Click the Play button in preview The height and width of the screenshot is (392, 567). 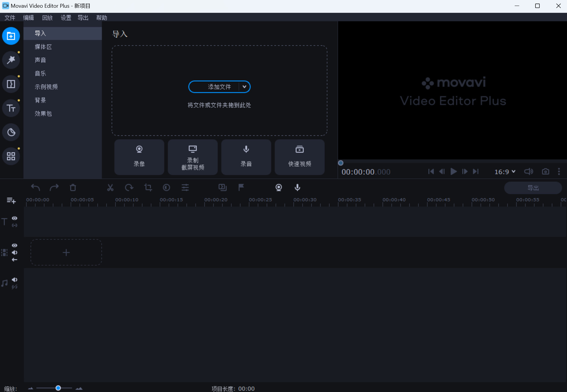(454, 172)
